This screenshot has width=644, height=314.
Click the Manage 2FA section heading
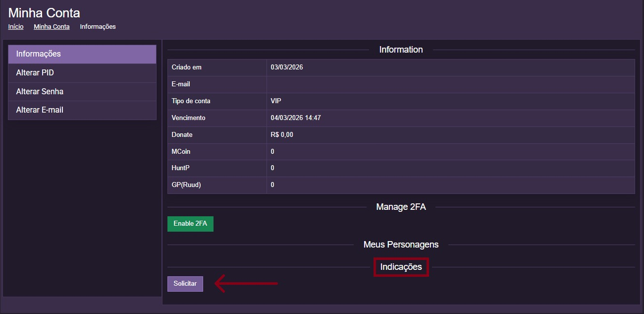tap(401, 207)
